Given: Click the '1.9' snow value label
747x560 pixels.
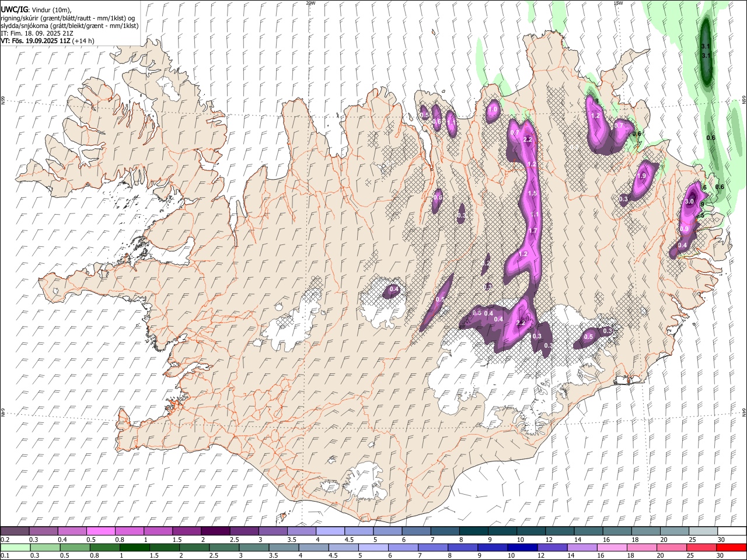Looking at the screenshot, I should 642,176.
